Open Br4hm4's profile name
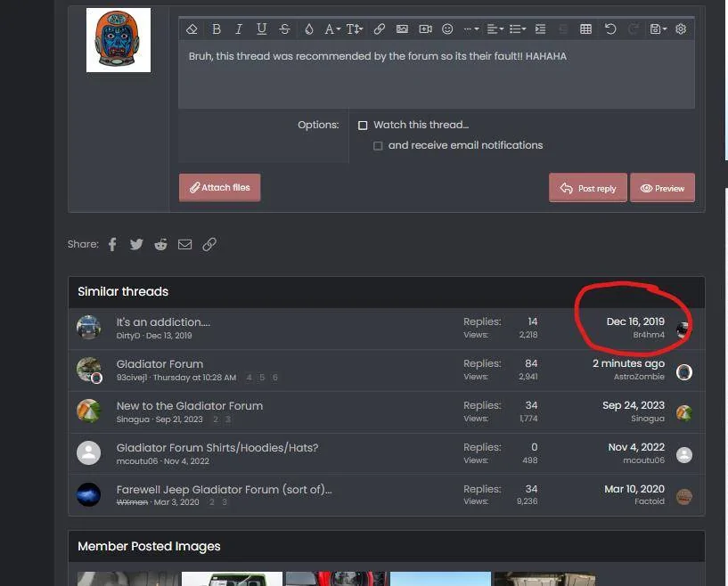This screenshot has height=586, width=728. pyautogui.click(x=649, y=335)
